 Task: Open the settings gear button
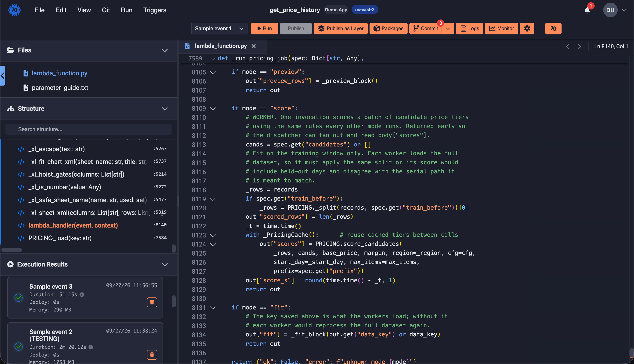coord(527,29)
